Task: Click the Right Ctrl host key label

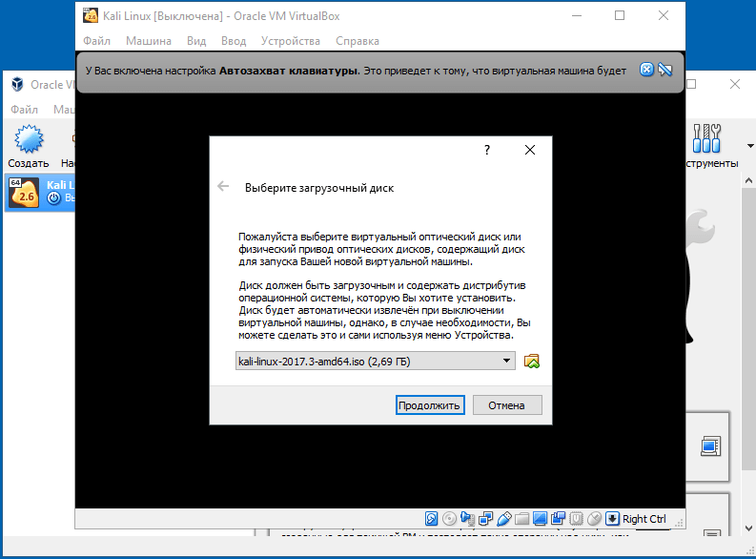Action: [x=644, y=519]
